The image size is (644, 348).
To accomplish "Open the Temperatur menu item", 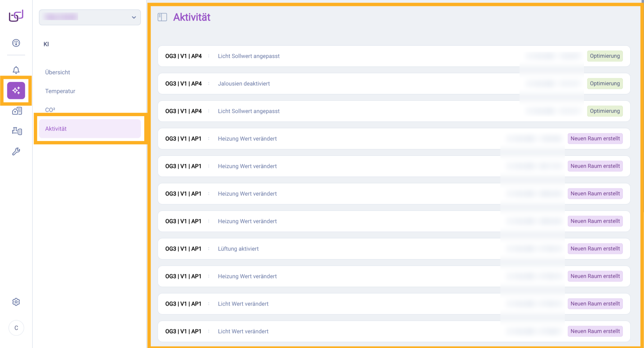I will (60, 91).
